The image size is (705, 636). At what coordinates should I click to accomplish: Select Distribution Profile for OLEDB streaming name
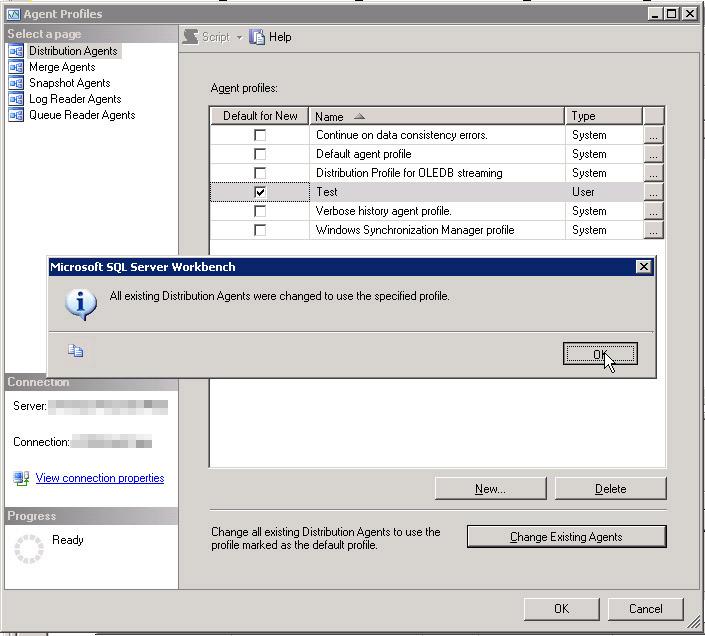coord(437,173)
